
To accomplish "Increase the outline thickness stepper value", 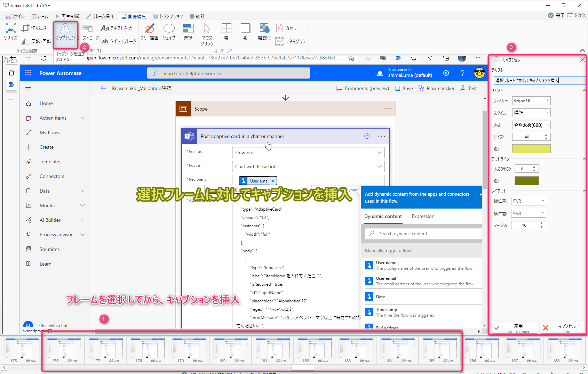I will tap(534, 167).
